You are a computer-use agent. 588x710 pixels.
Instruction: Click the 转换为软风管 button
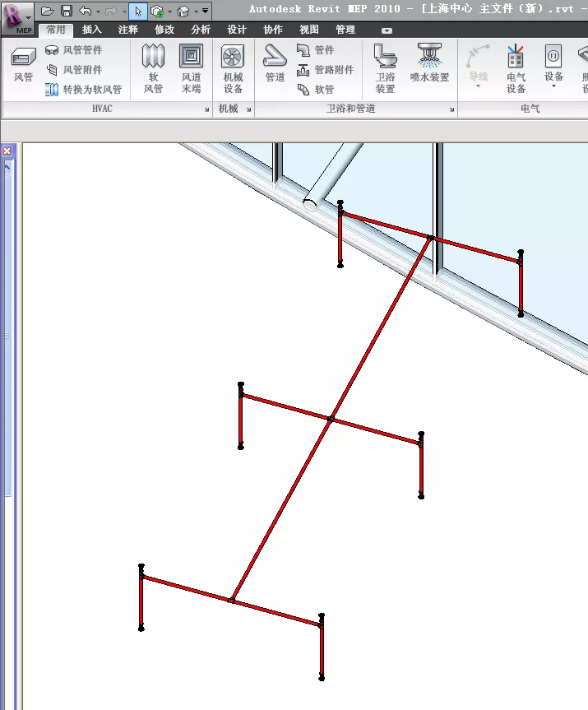coord(84,90)
